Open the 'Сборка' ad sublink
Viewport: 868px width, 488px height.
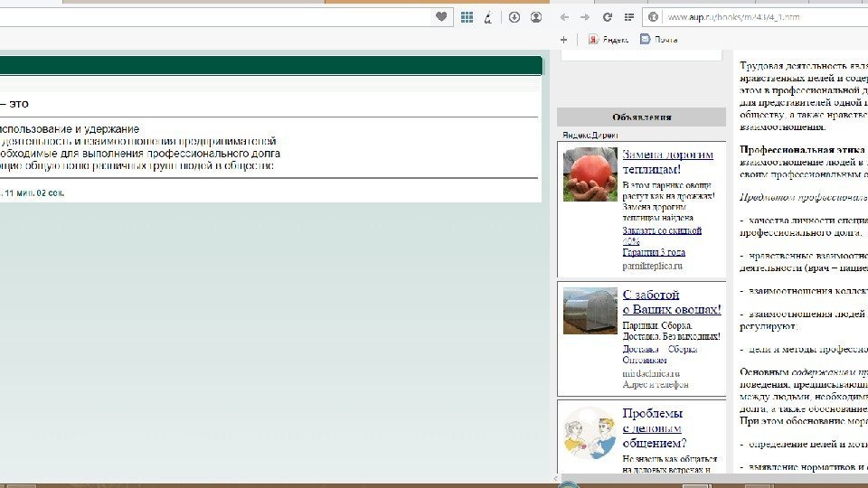click(x=682, y=349)
